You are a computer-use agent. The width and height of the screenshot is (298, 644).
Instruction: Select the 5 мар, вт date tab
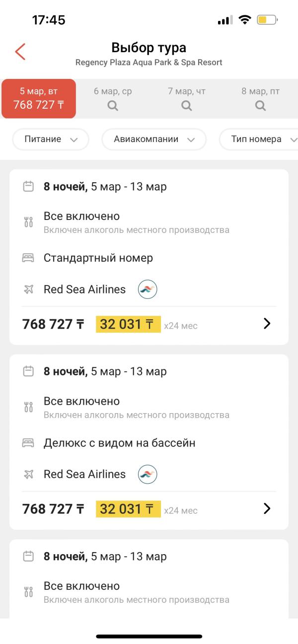[x=39, y=98]
